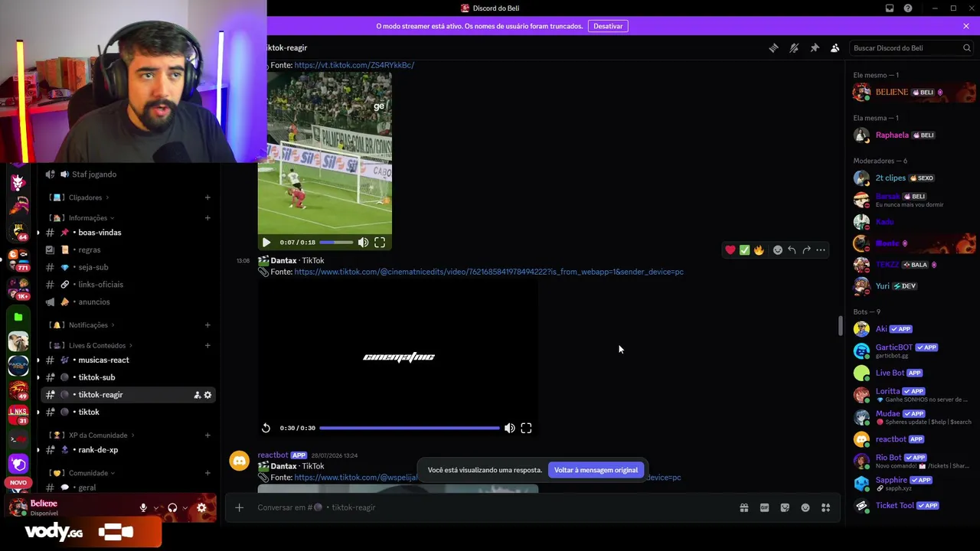
Task: Toggle the member list icon
Action: point(835,48)
